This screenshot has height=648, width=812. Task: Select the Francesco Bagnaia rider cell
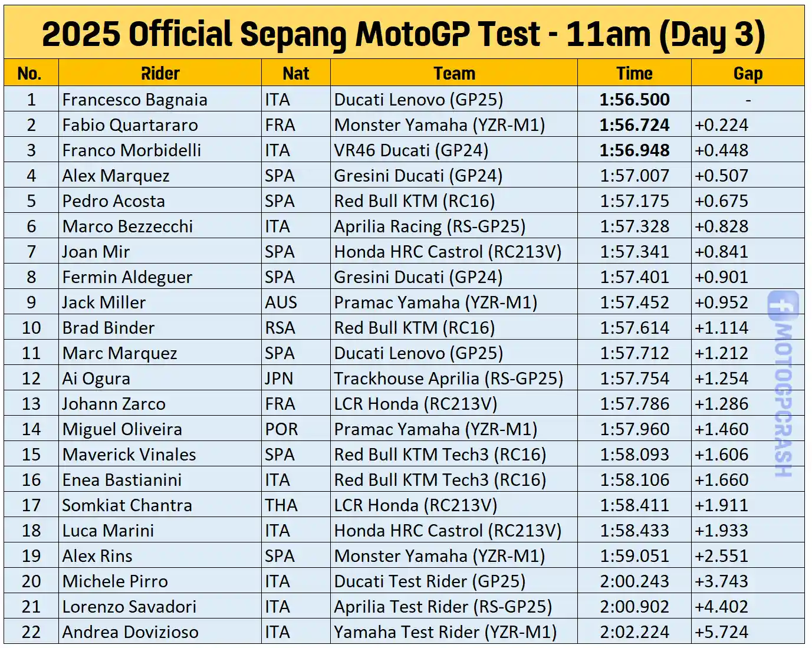point(135,100)
